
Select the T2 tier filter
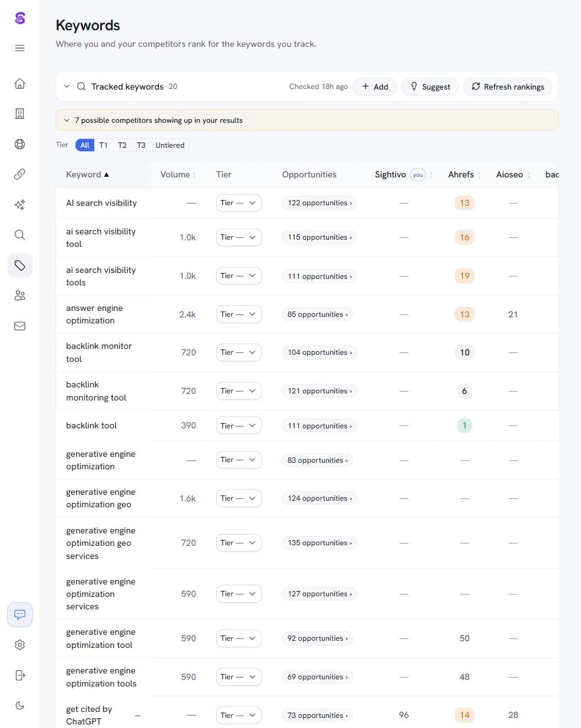pyautogui.click(x=122, y=145)
